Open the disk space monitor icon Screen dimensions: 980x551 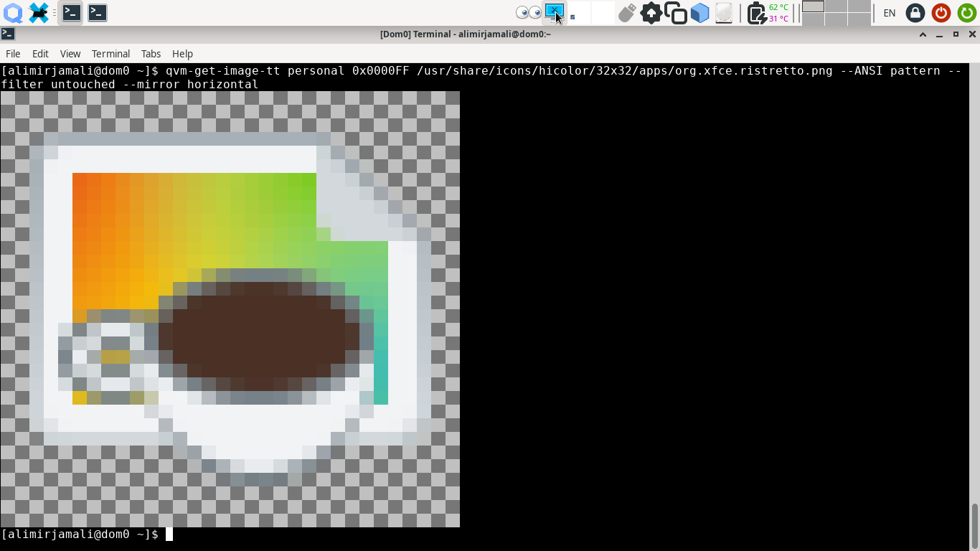tap(724, 12)
